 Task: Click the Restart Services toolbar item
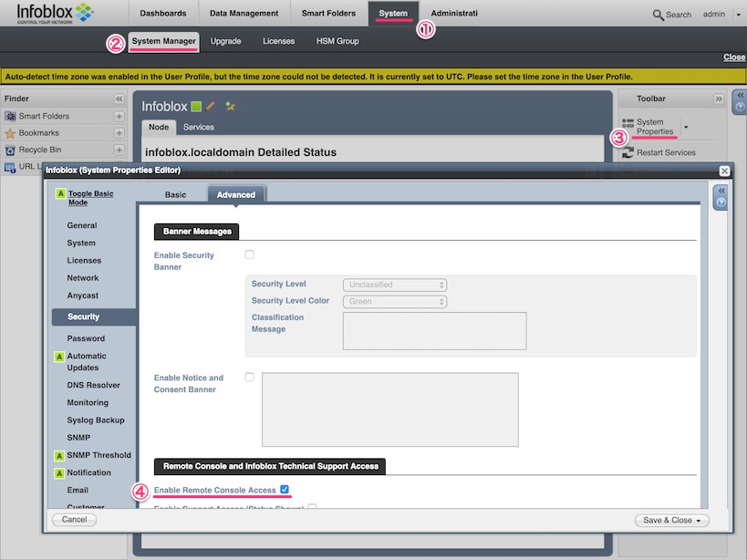(x=666, y=152)
